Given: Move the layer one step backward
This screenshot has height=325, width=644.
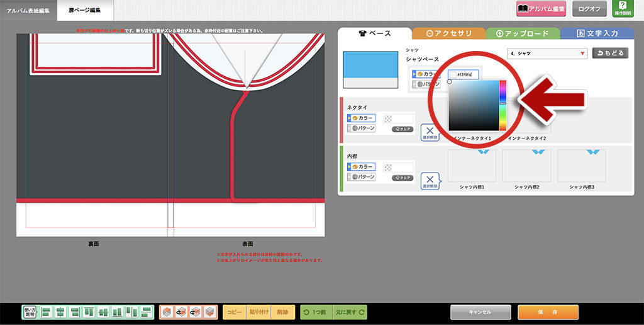Looking at the screenshot, I should click(195, 312).
